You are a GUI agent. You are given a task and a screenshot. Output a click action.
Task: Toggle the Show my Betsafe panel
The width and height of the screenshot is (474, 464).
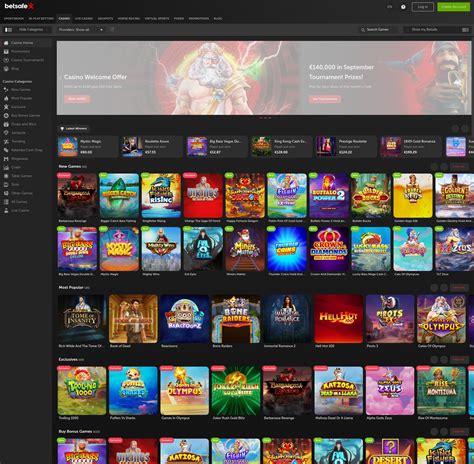point(436,30)
